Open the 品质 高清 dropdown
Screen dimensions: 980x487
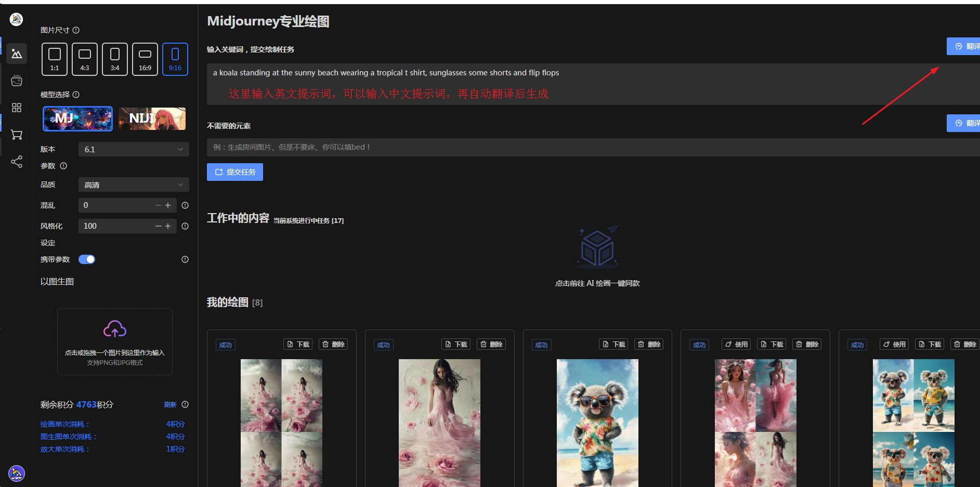point(134,185)
